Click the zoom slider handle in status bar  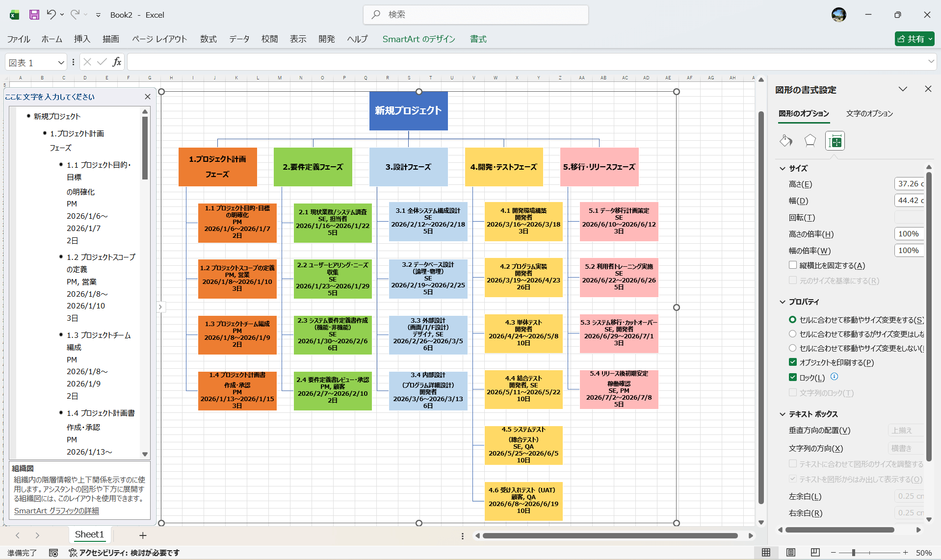(854, 553)
